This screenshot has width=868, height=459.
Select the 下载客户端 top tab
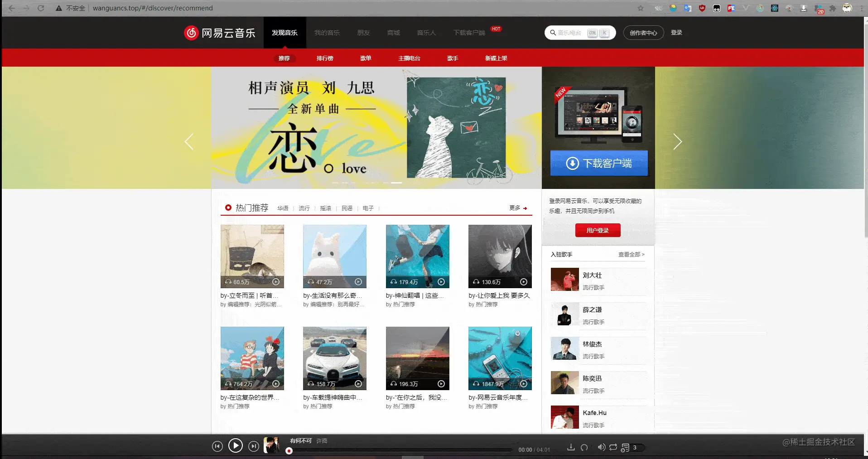(469, 33)
